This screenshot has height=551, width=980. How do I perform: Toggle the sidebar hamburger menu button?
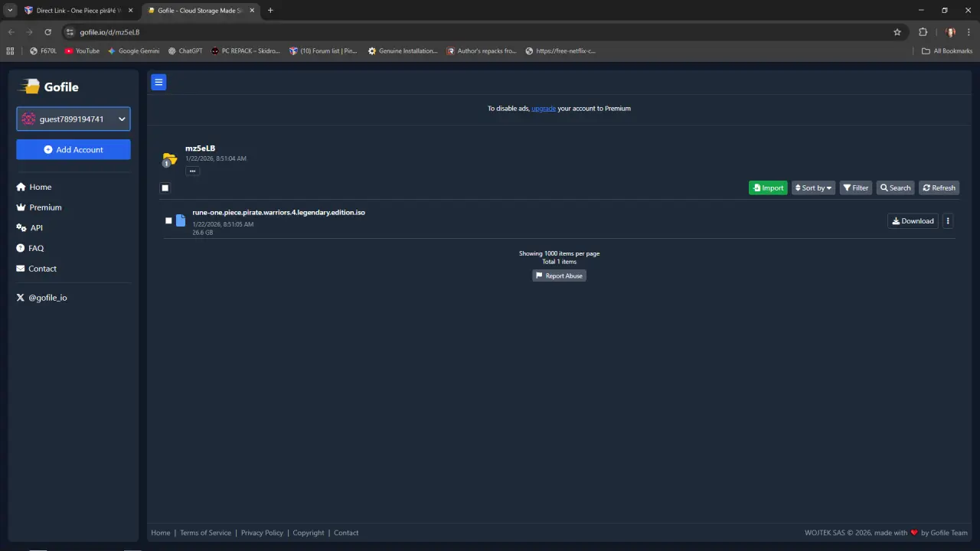[158, 82]
